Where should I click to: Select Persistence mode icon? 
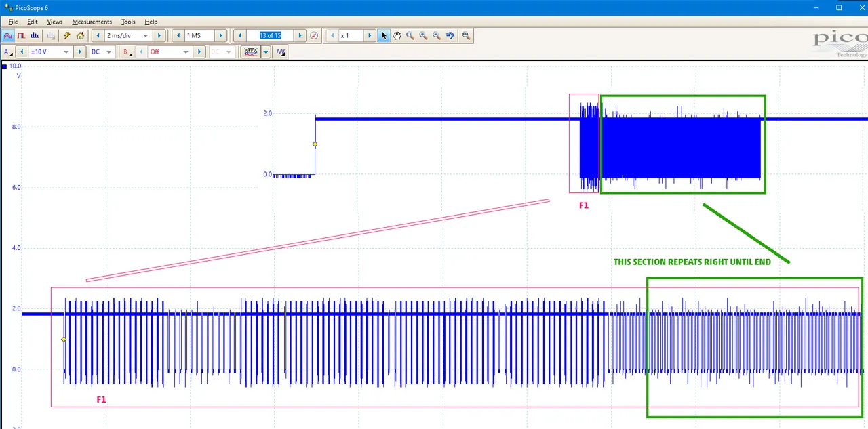click(21, 36)
